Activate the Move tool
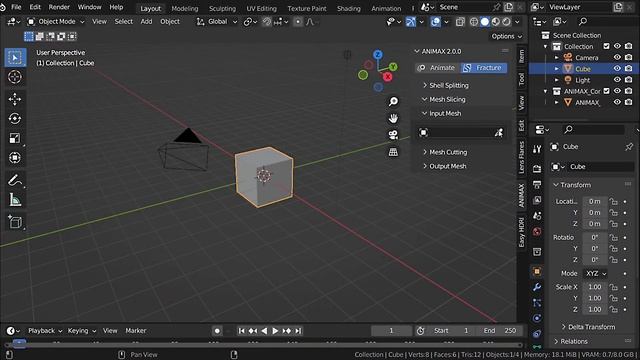Image resolution: width=640 pixels, height=360 pixels. 15,99
